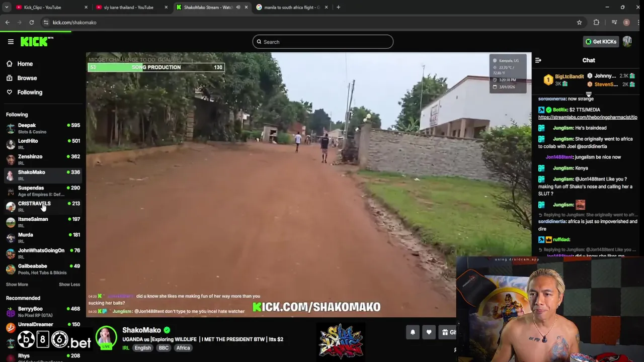Open UnrealDreamer recommended channel
Viewport: 644px width, 362px height.
[x=43, y=327]
